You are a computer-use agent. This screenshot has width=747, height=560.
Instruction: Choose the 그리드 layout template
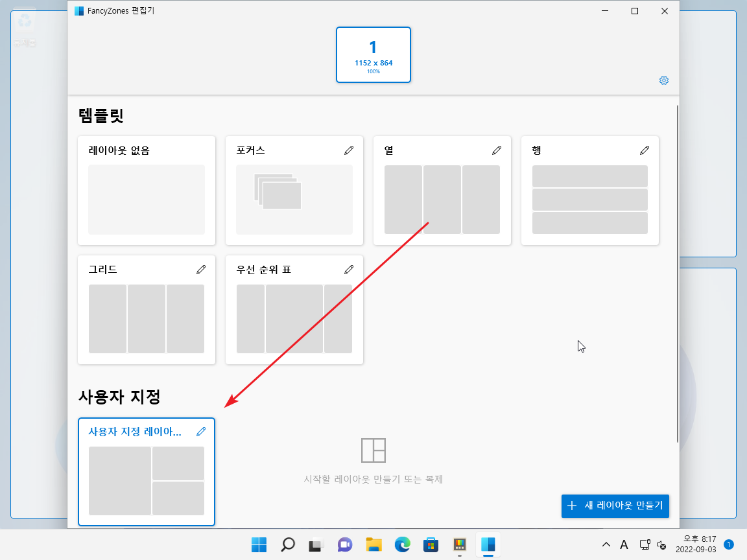[x=147, y=310]
